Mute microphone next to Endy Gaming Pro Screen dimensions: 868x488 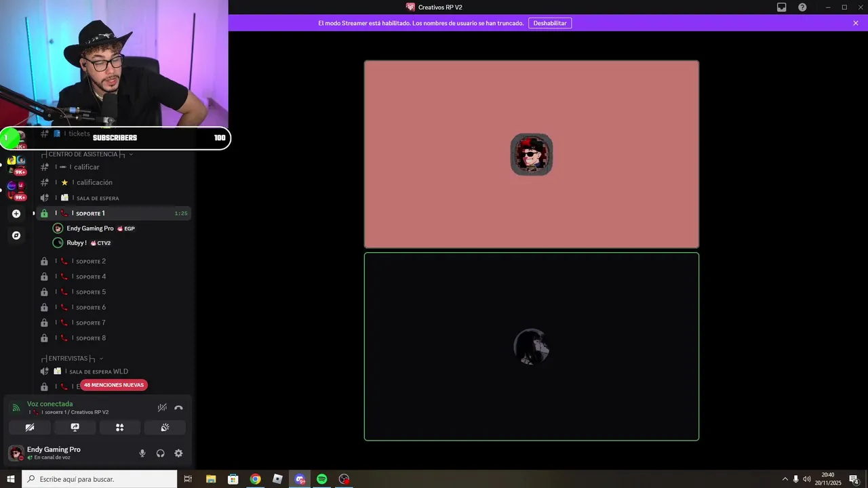[142, 453]
